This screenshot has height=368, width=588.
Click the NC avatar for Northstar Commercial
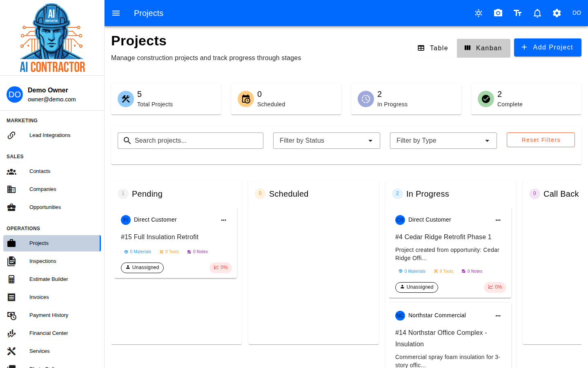[400, 316]
